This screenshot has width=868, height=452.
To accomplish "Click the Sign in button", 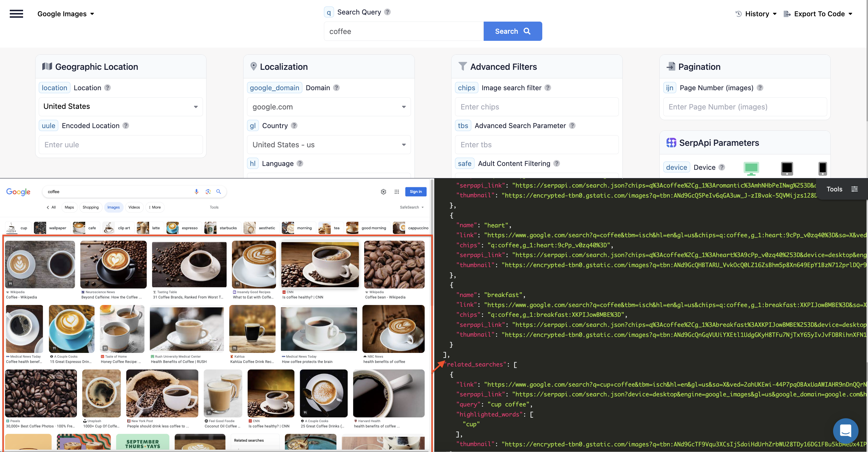I will coord(415,191).
